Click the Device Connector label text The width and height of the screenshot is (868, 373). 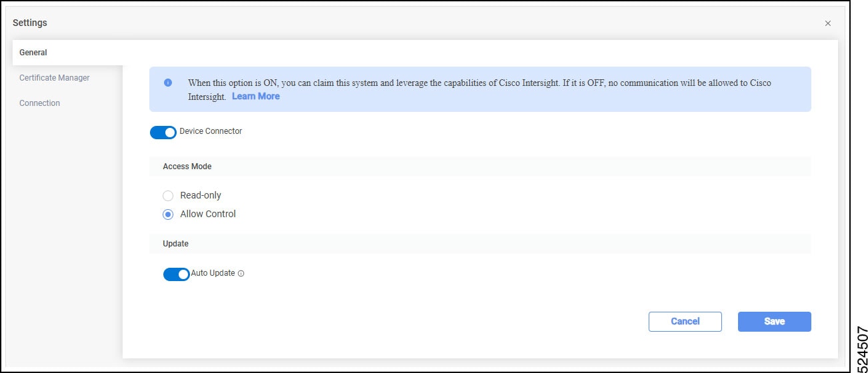(211, 131)
